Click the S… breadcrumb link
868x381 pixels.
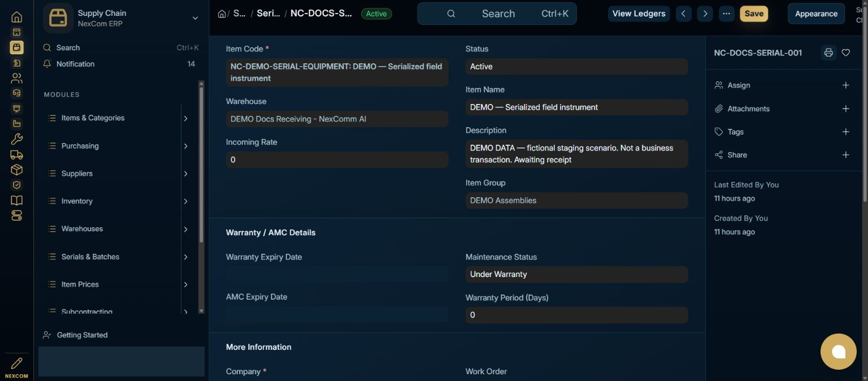[x=239, y=14]
